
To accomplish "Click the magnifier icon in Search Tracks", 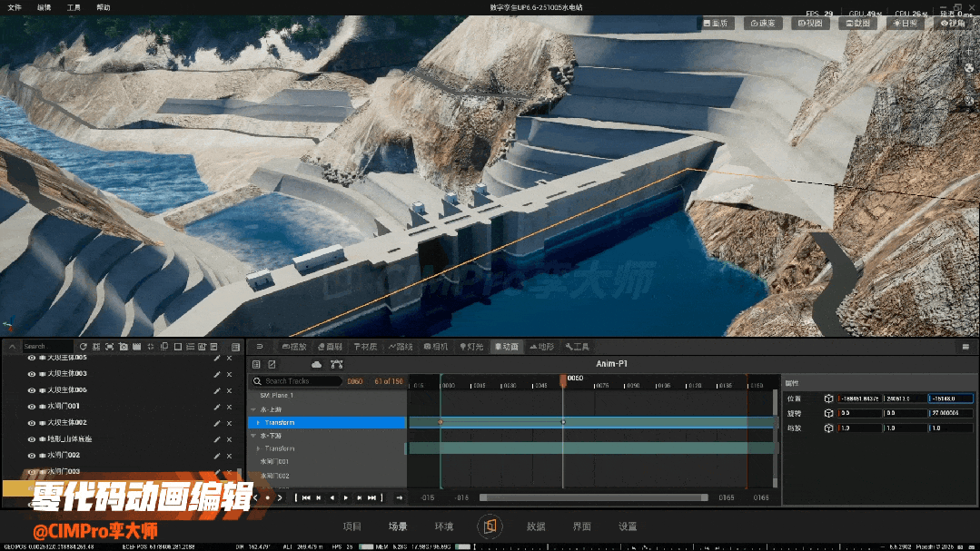I will pyautogui.click(x=257, y=381).
